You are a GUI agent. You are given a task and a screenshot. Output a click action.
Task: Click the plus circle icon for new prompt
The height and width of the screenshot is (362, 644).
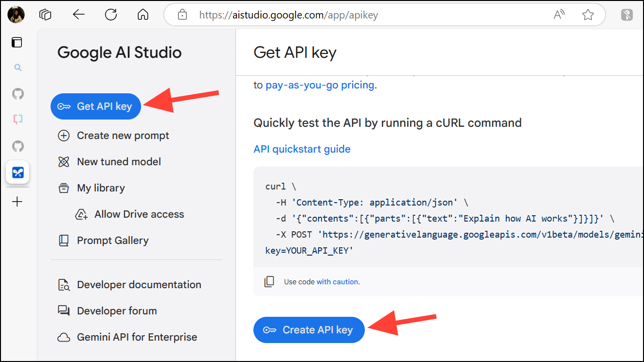[64, 136]
